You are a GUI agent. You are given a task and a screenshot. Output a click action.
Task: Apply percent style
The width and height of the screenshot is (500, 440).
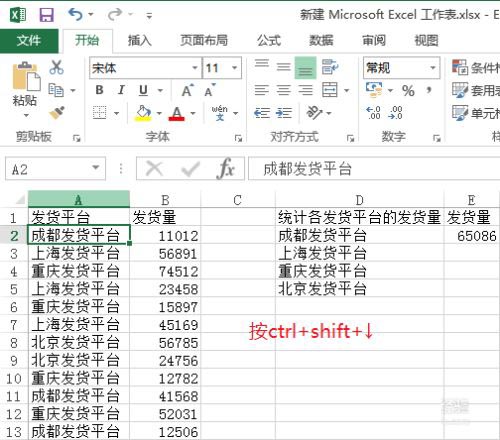[x=408, y=90]
